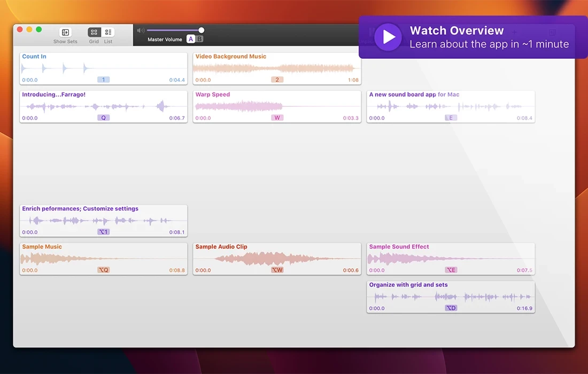
Task: Select the B volume preset
Action: pyautogui.click(x=199, y=39)
